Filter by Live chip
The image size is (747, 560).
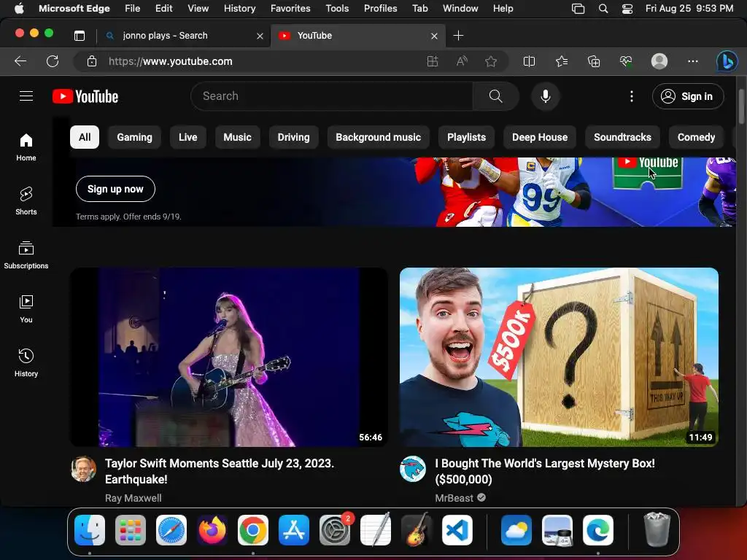pos(187,137)
